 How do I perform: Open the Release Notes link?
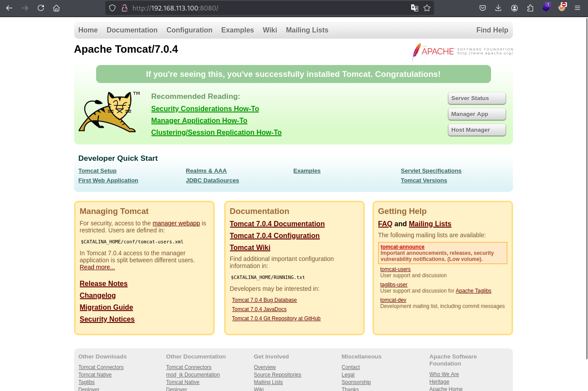104,283
